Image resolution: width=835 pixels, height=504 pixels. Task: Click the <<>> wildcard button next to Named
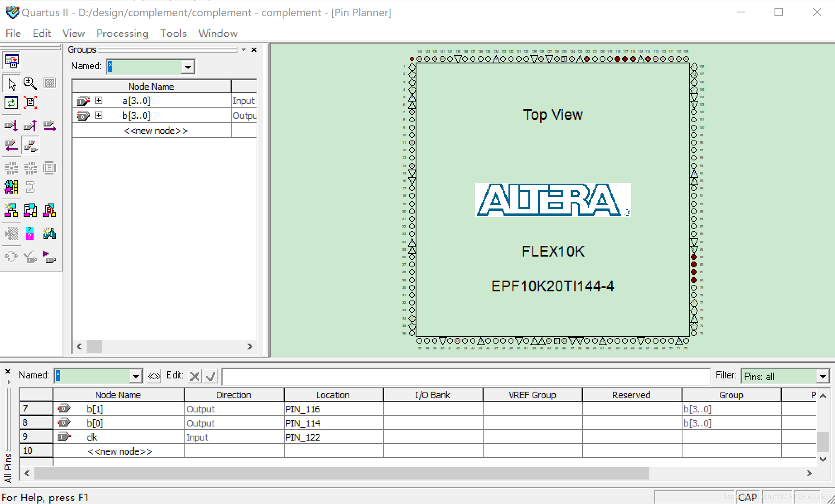[154, 376]
